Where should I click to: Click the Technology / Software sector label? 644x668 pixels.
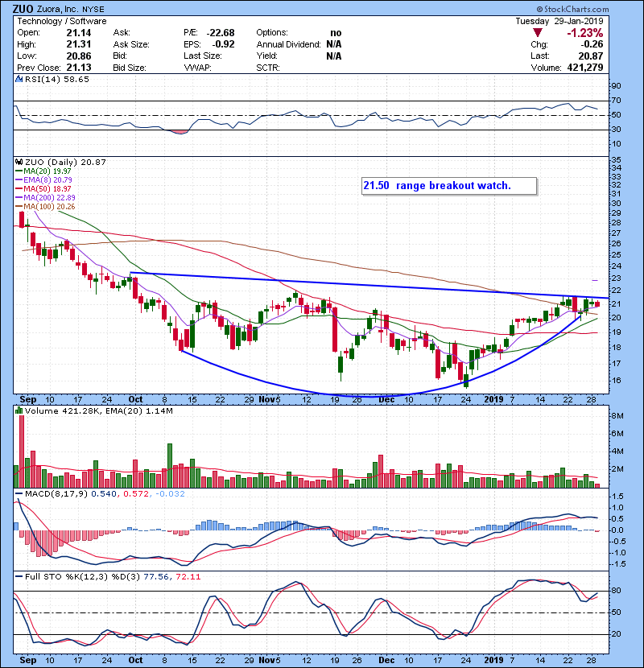(62, 21)
